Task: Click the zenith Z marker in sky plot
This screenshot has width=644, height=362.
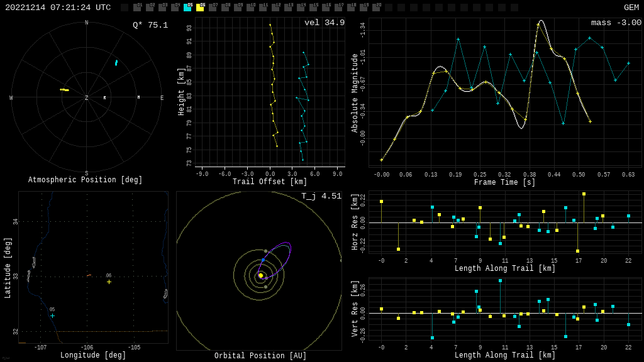Action: [x=87, y=98]
